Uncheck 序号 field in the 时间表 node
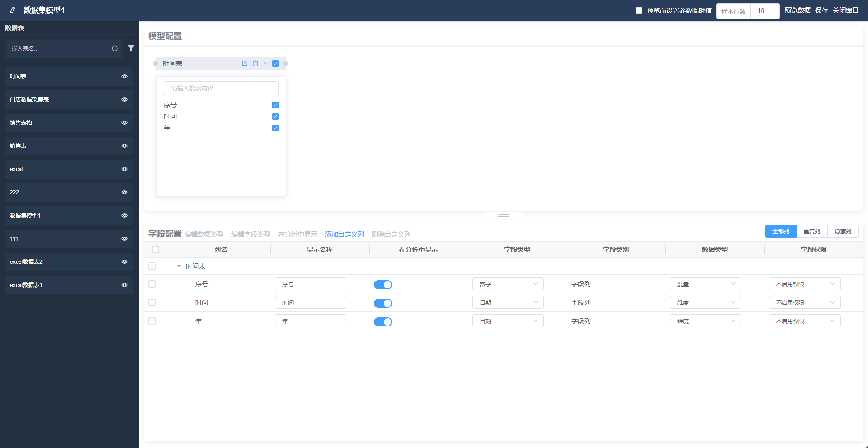 [x=275, y=105]
